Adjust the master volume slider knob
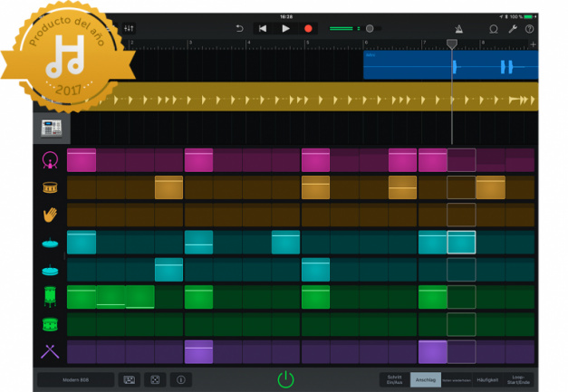 [370, 29]
